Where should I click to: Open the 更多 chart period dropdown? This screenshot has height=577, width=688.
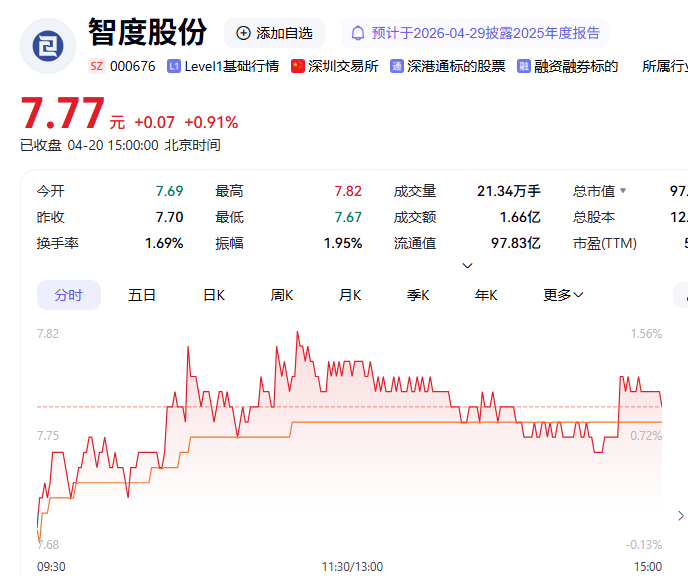pos(563,295)
